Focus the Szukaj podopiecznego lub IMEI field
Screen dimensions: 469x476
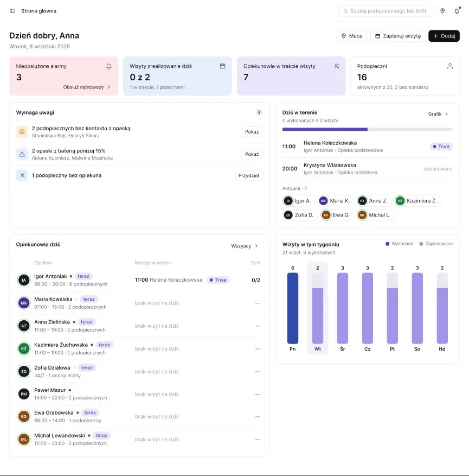click(387, 11)
